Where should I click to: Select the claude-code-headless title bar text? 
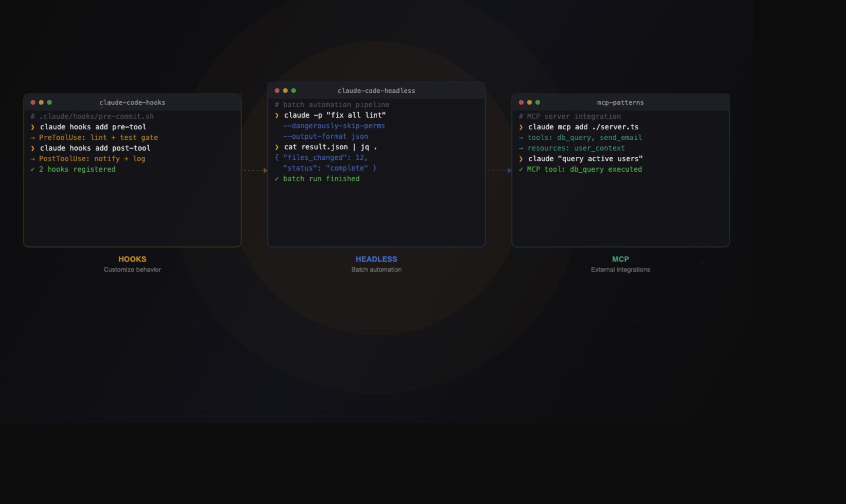pyautogui.click(x=376, y=91)
